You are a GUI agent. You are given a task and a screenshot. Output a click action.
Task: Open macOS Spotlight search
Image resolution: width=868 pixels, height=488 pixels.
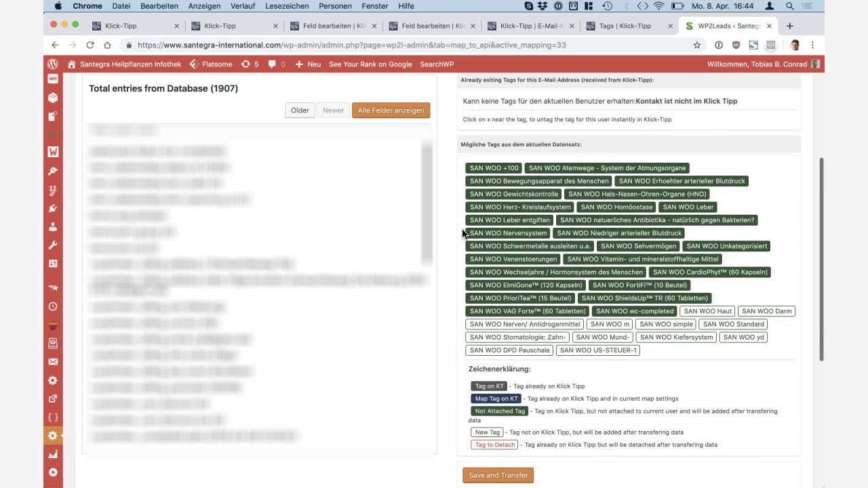tap(790, 6)
